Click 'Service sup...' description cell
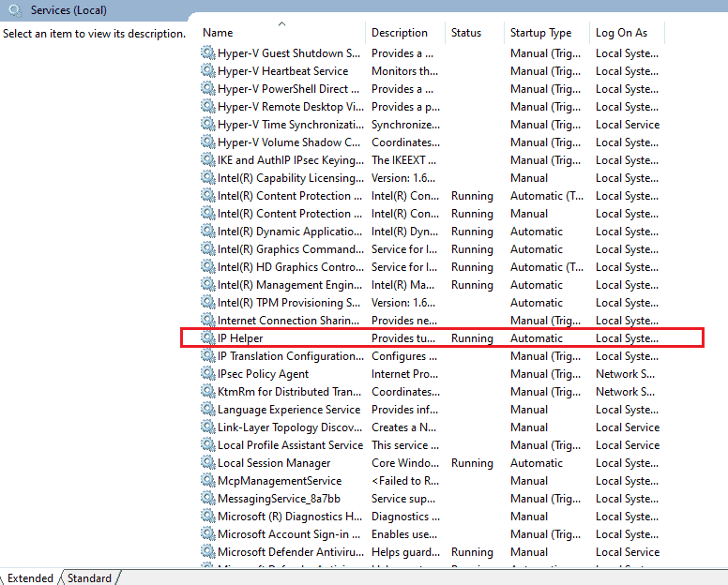 (403, 499)
